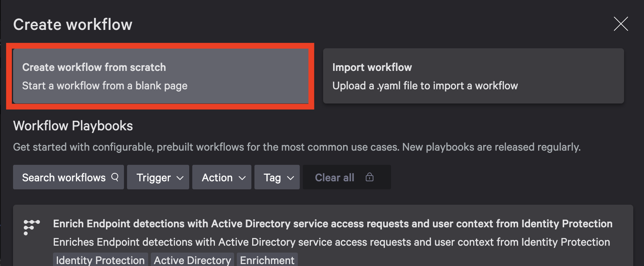Click the 'Upload a .yaml file' subtitle text
Screen dimensions: 644x266
click(x=425, y=86)
